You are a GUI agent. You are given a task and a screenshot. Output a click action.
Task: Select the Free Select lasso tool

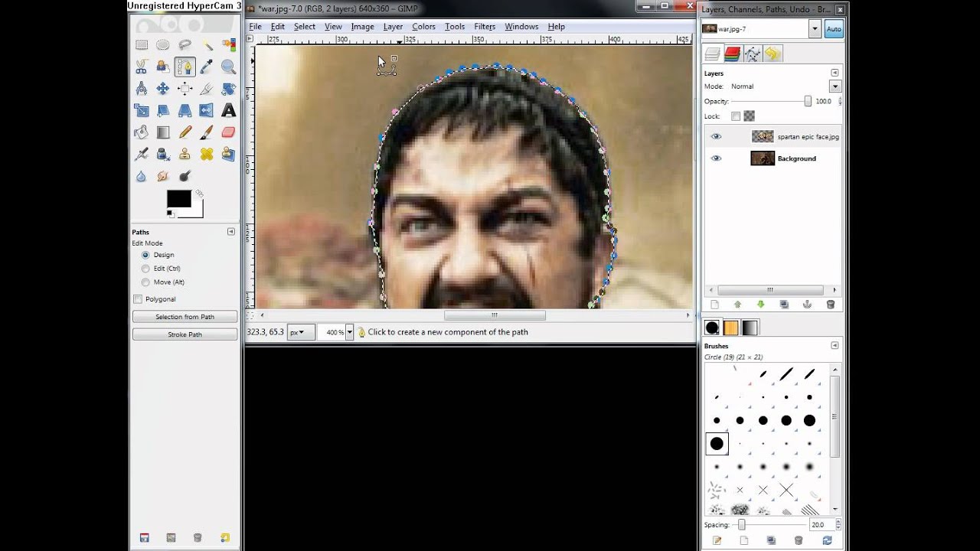pyautogui.click(x=185, y=45)
